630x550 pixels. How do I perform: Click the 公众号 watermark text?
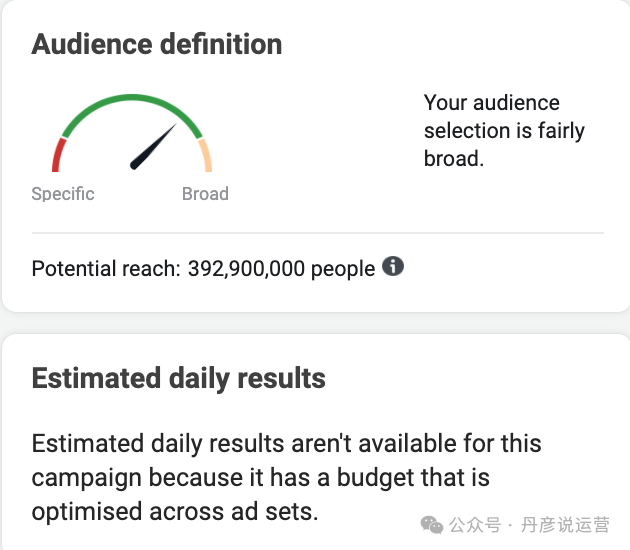(475, 525)
